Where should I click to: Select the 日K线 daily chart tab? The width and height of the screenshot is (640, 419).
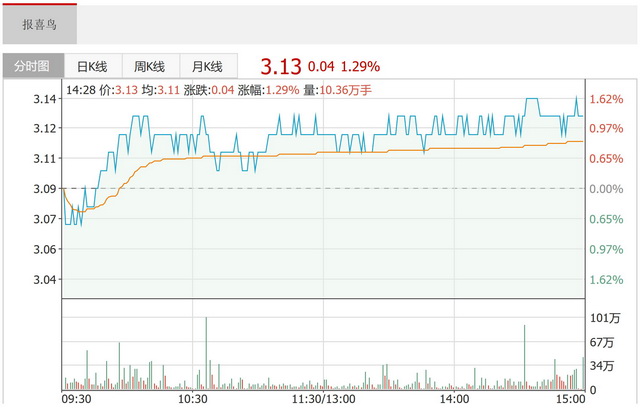[92, 67]
